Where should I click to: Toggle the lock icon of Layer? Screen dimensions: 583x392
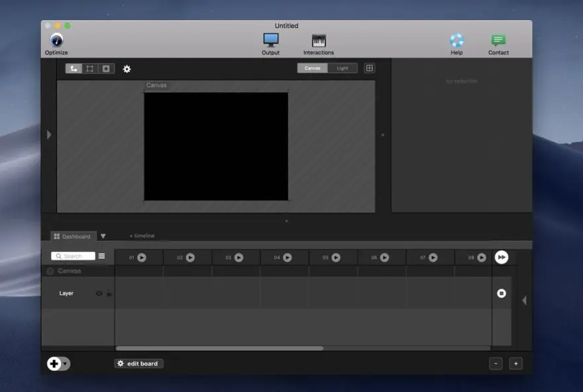click(109, 293)
